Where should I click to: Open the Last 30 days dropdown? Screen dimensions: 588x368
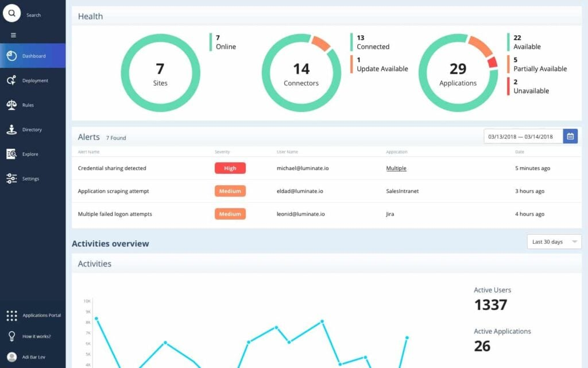click(x=553, y=241)
